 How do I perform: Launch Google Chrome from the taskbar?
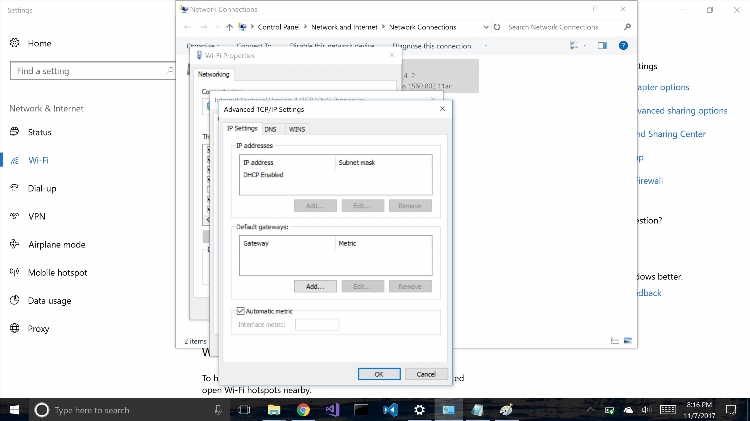303,410
